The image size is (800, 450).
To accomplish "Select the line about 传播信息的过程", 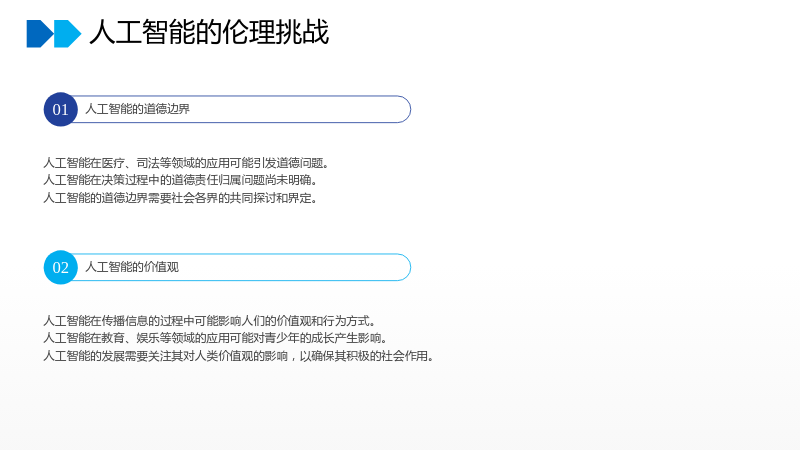I will click(210, 321).
